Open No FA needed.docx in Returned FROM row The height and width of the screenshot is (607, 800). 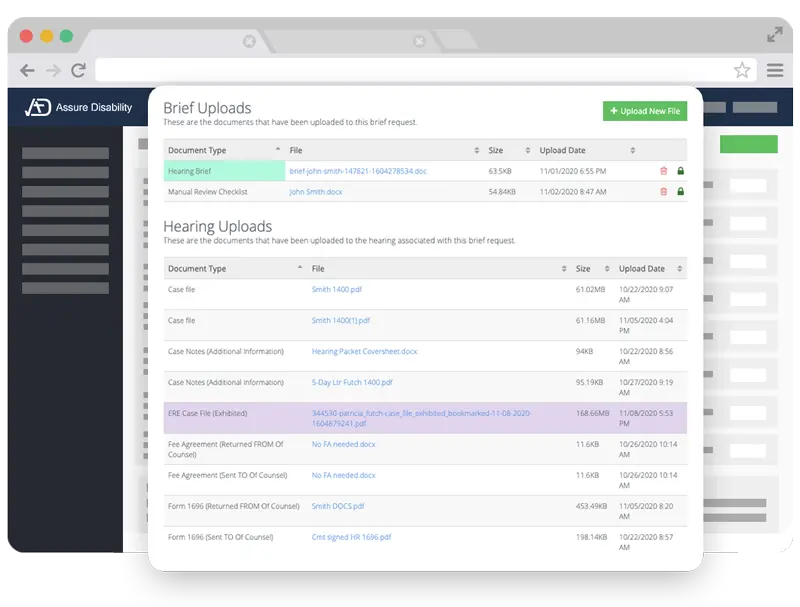coord(343,444)
